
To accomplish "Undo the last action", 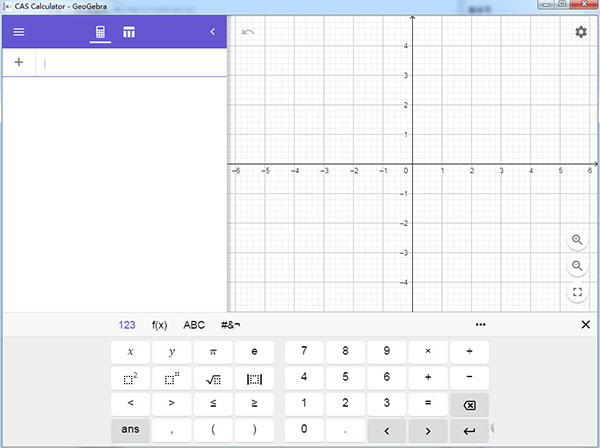I will [248, 32].
